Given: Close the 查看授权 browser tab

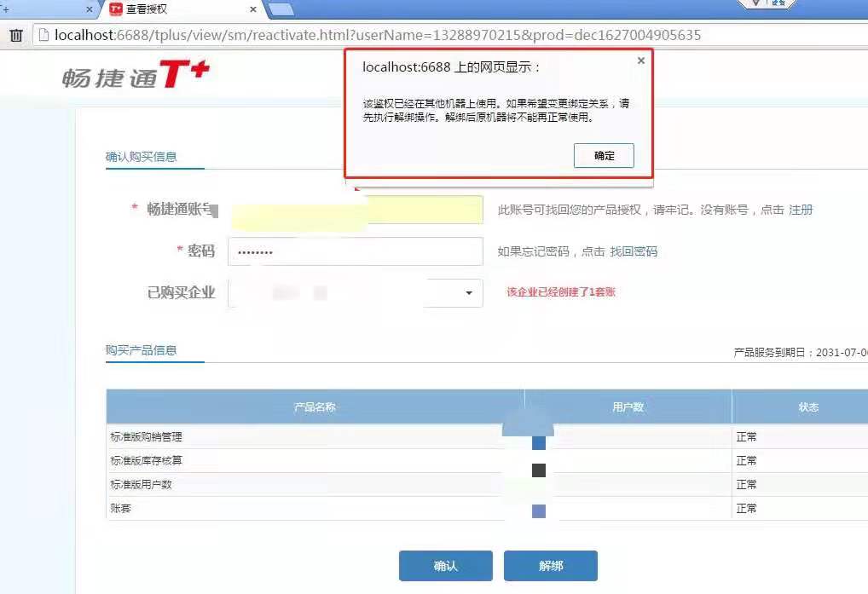Looking at the screenshot, I should 253,9.
